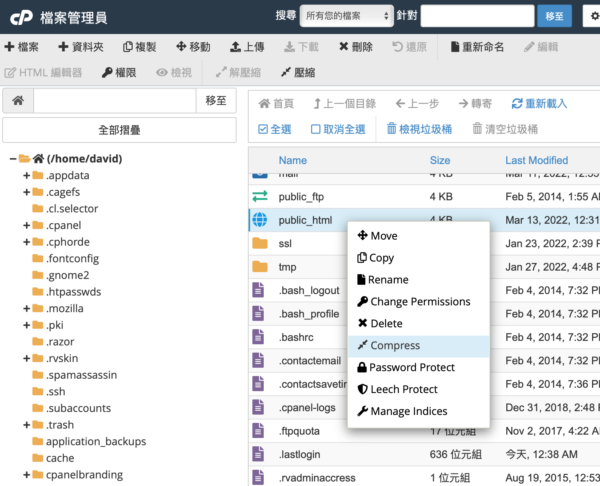Click the ssl folder icon
The image size is (600, 486).
tap(260, 243)
